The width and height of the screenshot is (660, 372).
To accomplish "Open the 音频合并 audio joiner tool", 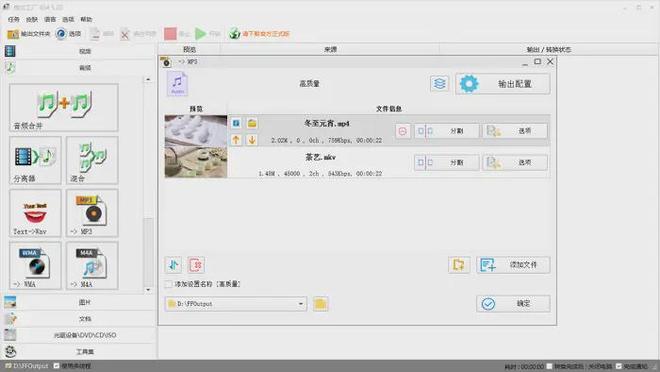I will click(64, 107).
